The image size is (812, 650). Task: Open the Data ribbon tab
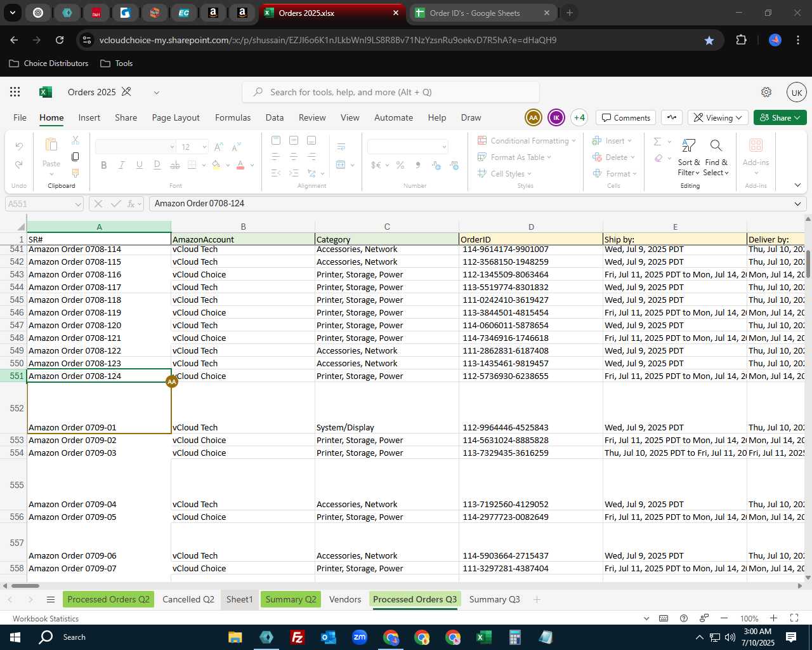pyautogui.click(x=275, y=117)
